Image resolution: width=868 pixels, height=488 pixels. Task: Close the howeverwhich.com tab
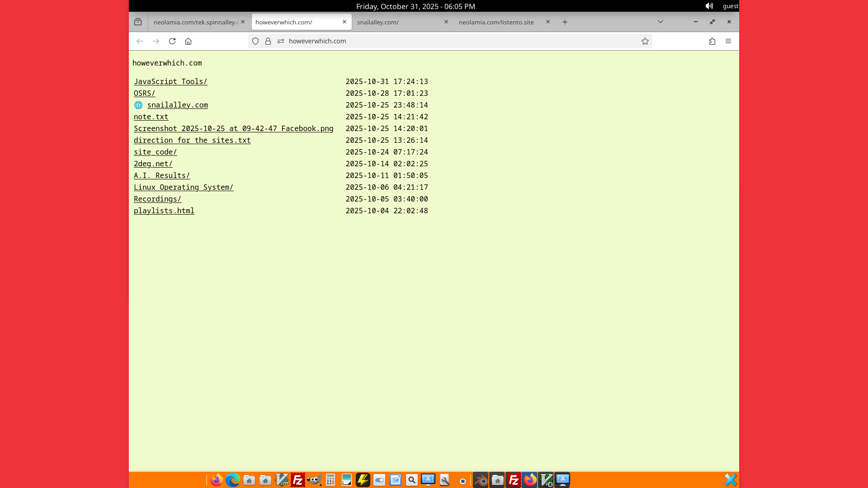coord(344,22)
